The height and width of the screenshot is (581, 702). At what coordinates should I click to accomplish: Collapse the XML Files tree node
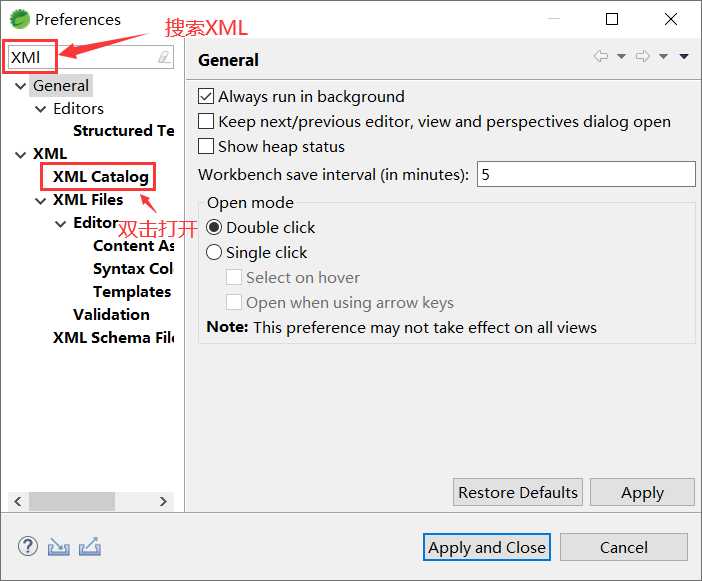(x=40, y=200)
